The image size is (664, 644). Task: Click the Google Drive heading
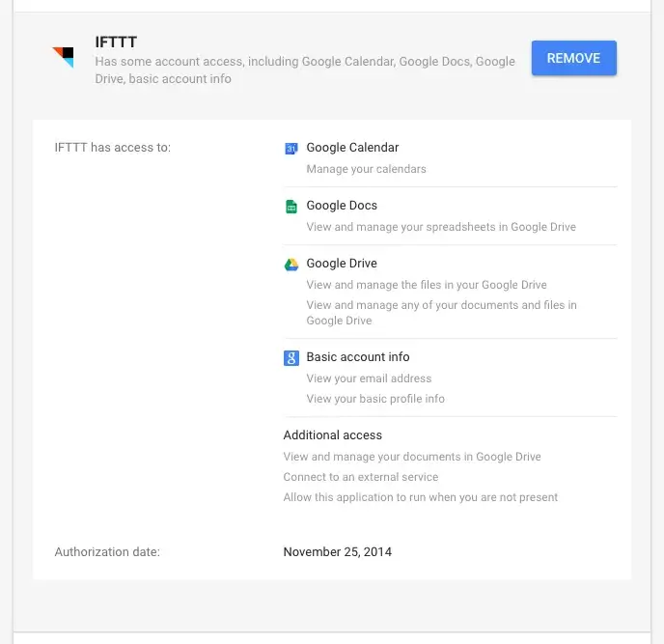coord(342,264)
